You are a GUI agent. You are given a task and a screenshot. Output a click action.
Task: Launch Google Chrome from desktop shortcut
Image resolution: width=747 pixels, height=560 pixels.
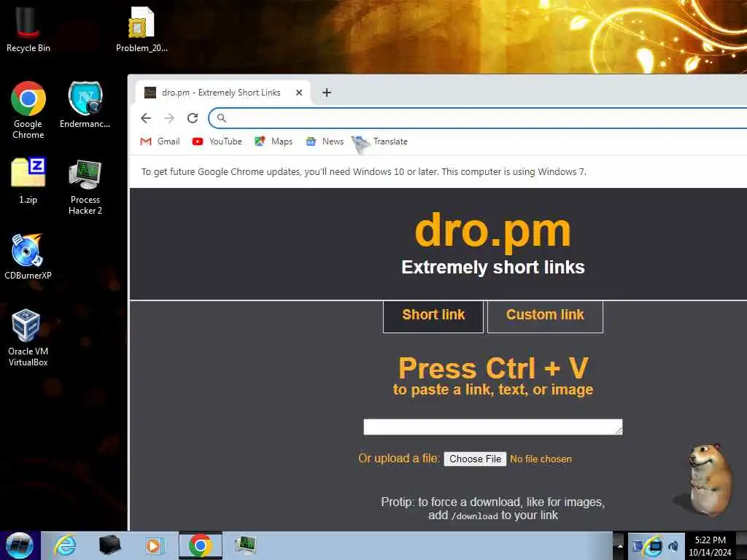(x=28, y=109)
